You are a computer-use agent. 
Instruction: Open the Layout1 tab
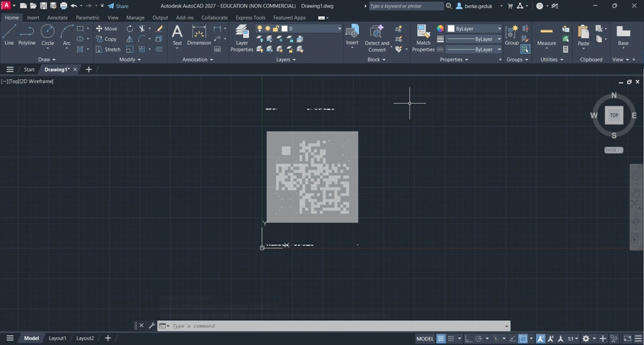click(x=57, y=338)
